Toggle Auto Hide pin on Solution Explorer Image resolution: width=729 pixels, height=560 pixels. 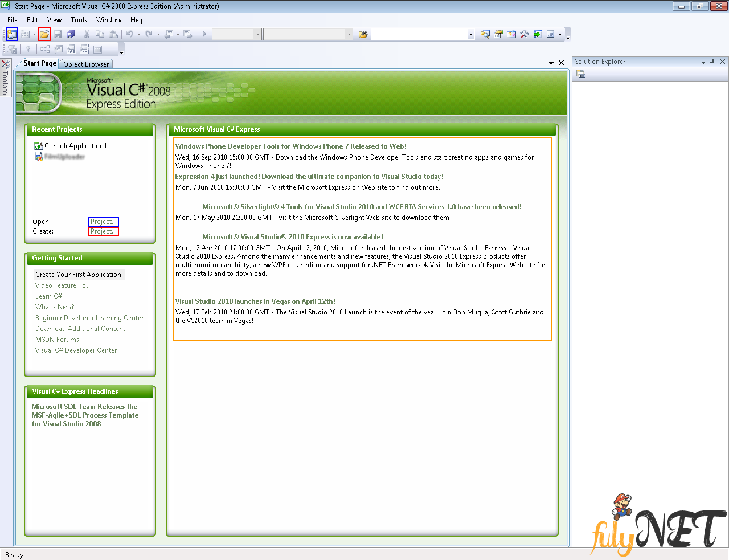point(712,62)
